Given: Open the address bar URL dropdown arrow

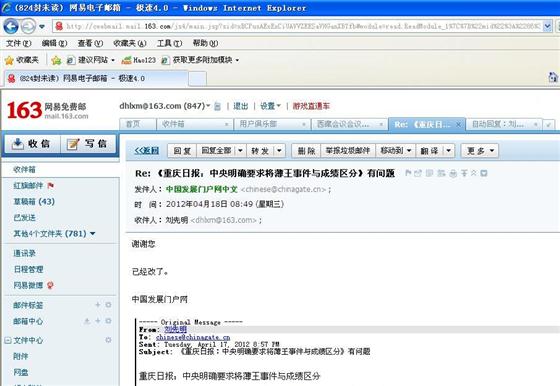Looking at the screenshot, I should (x=547, y=26).
